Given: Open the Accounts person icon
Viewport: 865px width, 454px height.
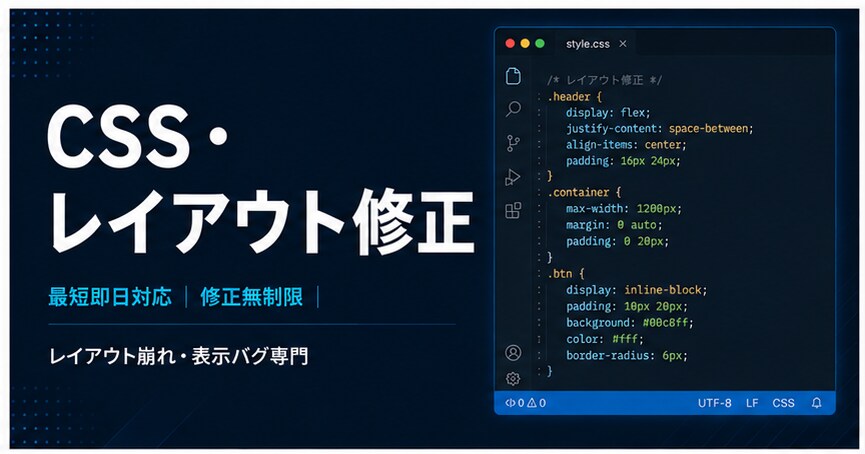Looking at the screenshot, I should [x=513, y=352].
